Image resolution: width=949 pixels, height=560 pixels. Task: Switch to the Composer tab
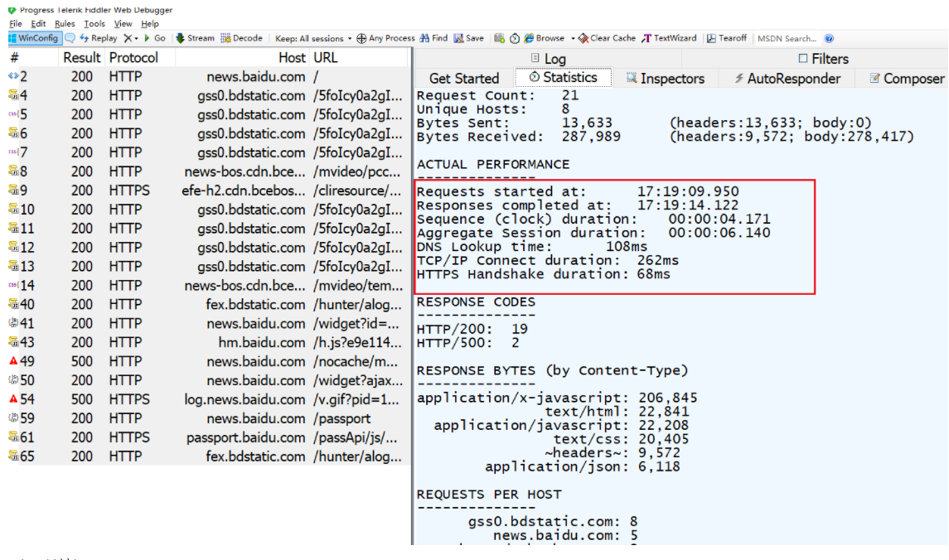(x=907, y=79)
